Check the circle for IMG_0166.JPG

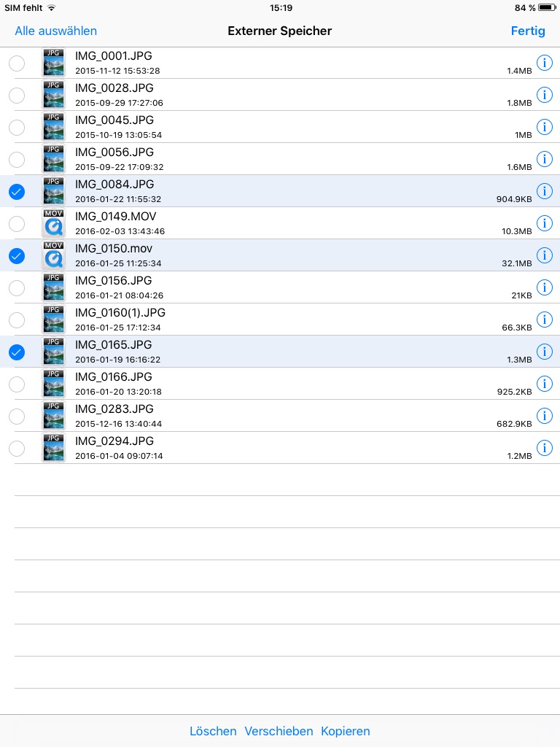pos(17,384)
